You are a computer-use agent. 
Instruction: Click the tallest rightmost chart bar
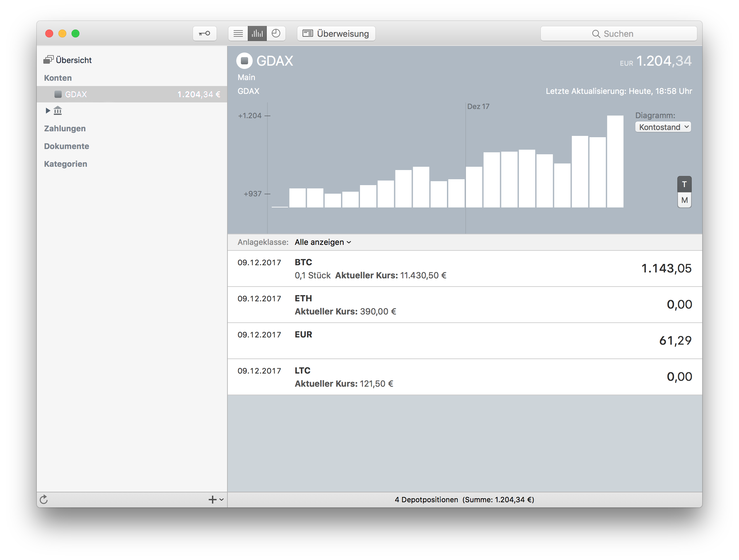point(615,162)
